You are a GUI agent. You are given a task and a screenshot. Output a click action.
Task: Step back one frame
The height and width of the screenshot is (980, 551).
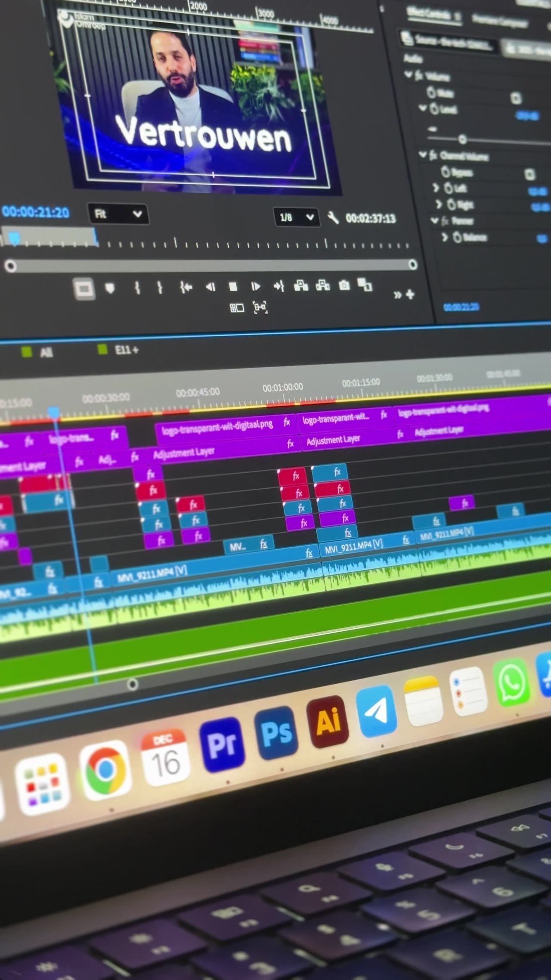pos(210,287)
